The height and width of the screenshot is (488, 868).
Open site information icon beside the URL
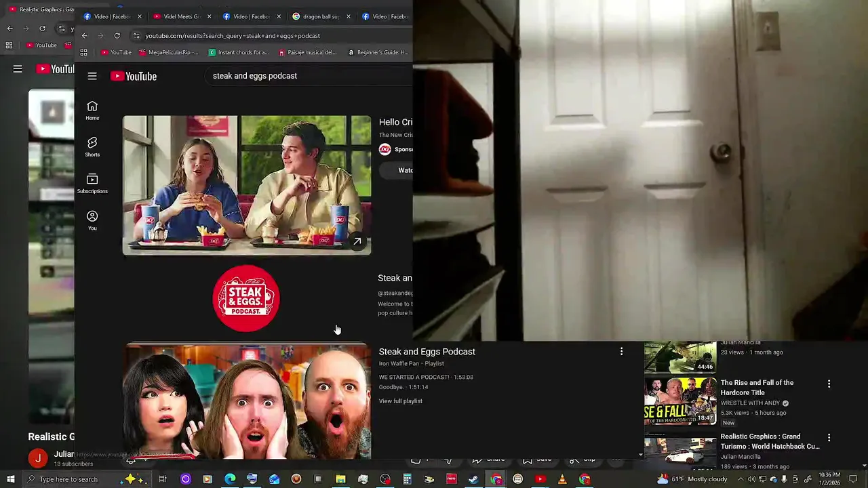pyautogui.click(x=136, y=36)
